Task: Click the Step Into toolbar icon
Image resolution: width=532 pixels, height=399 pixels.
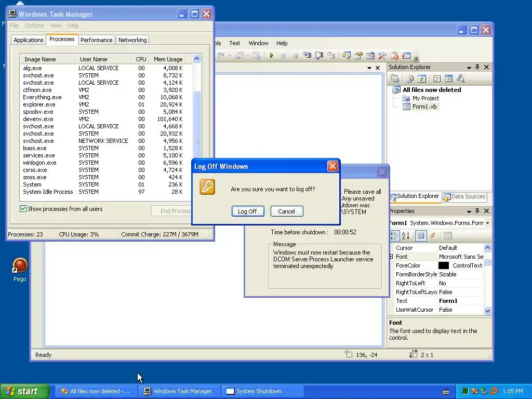Action: click(x=308, y=55)
